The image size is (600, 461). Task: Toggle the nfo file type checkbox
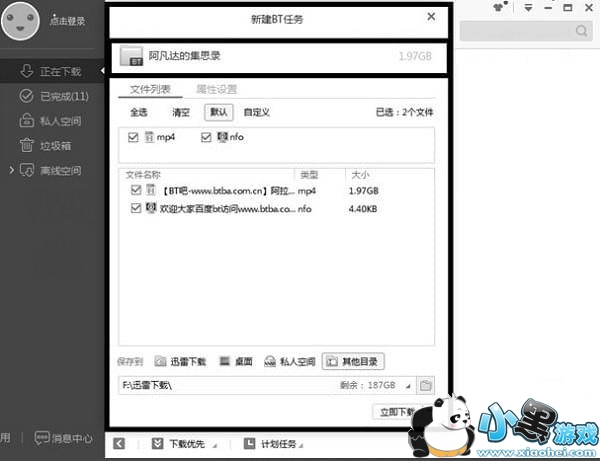(x=206, y=137)
